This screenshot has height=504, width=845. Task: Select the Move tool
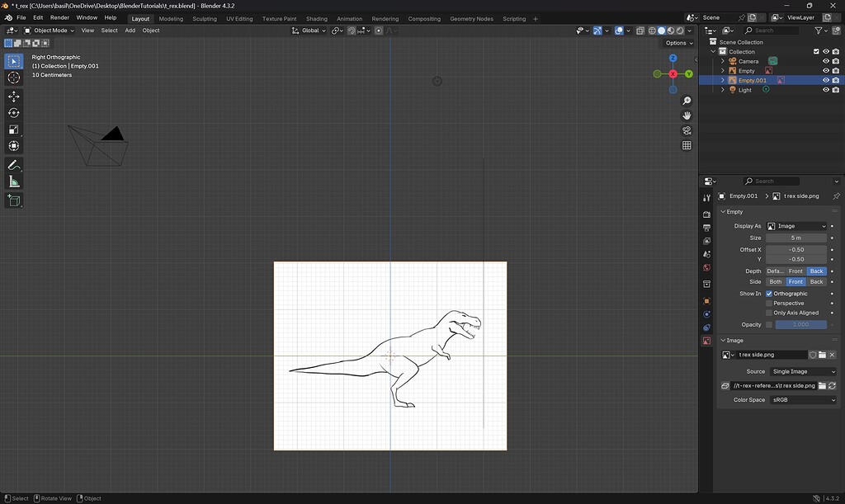[x=13, y=97]
